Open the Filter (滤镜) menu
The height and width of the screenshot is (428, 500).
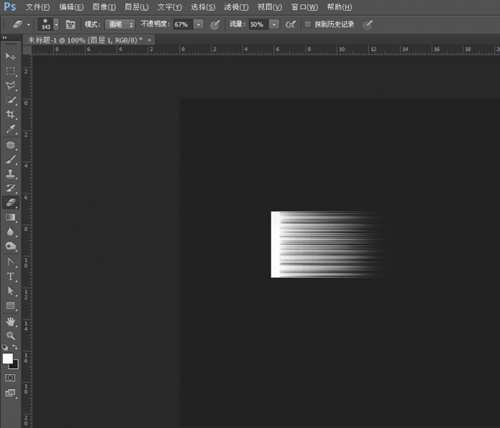pyautogui.click(x=236, y=7)
